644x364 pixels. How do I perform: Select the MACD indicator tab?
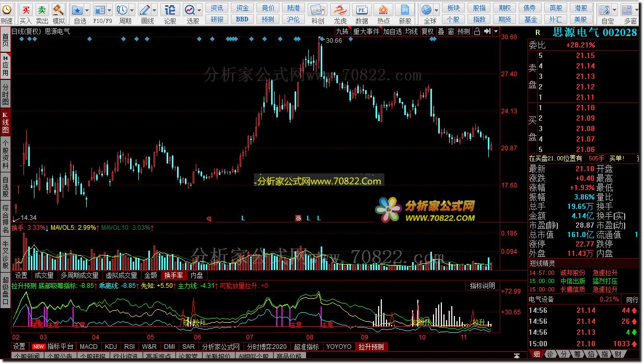[89, 346]
